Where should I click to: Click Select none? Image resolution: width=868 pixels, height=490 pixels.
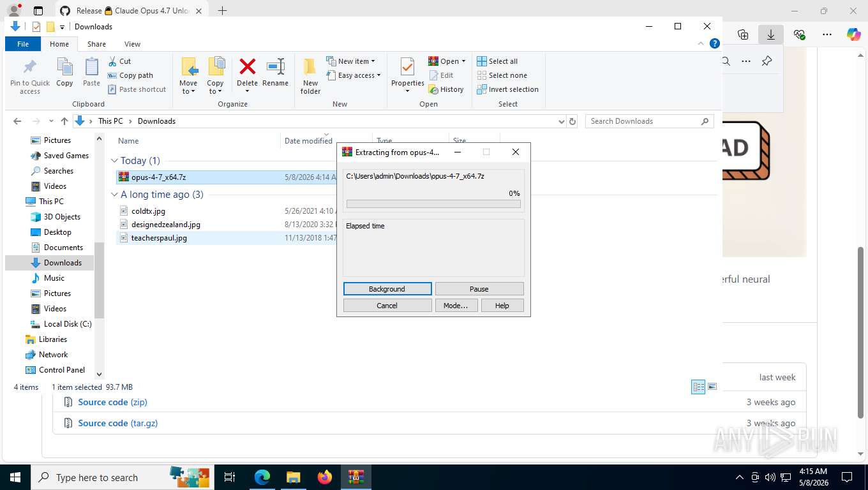(502, 75)
